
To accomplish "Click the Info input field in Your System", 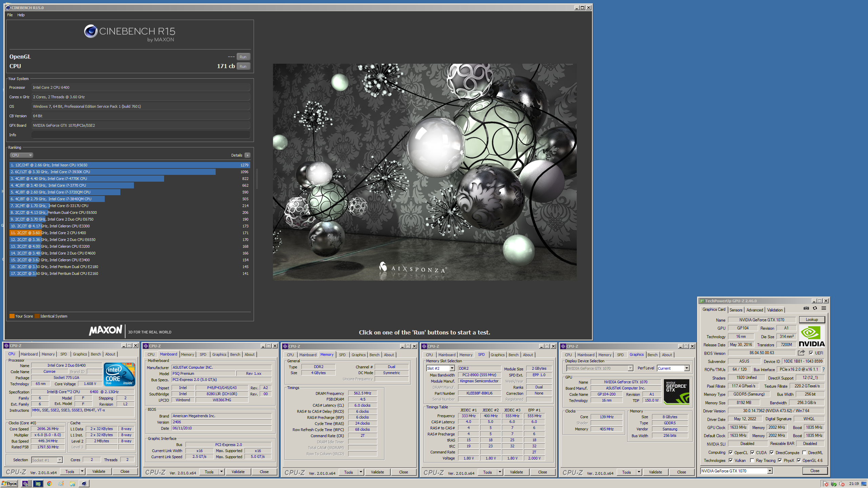I will pyautogui.click(x=141, y=135).
